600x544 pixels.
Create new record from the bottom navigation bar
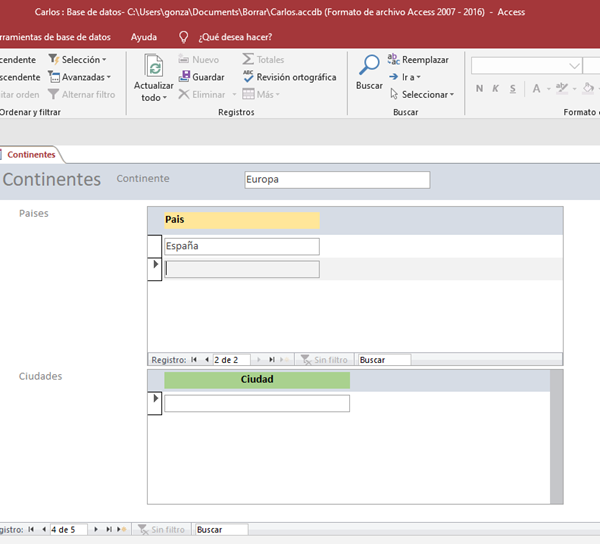click(x=120, y=529)
